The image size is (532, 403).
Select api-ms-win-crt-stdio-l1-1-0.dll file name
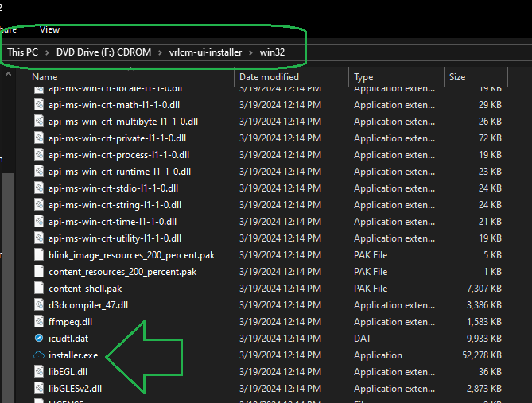pyautogui.click(x=113, y=188)
